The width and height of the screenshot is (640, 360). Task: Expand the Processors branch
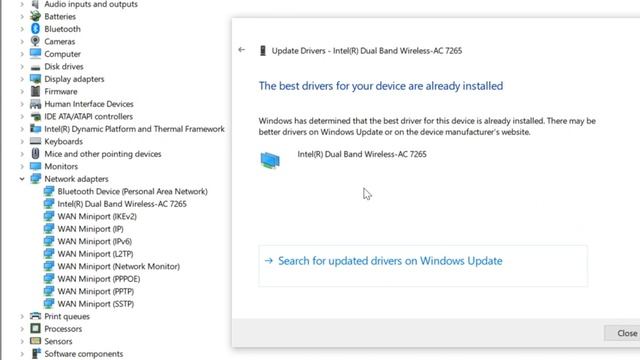(x=22, y=329)
